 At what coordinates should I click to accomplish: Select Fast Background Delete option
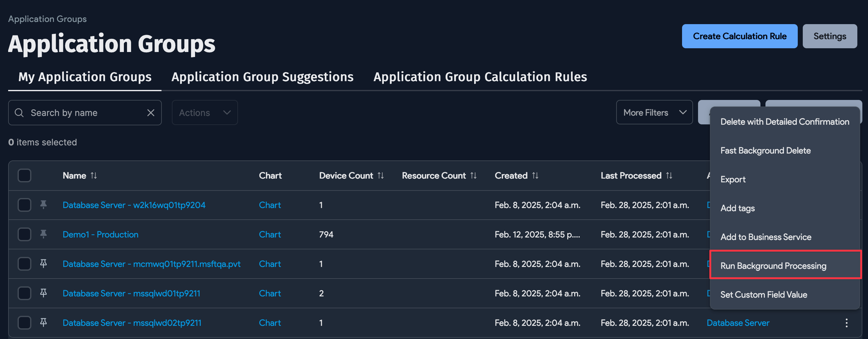point(765,150)
